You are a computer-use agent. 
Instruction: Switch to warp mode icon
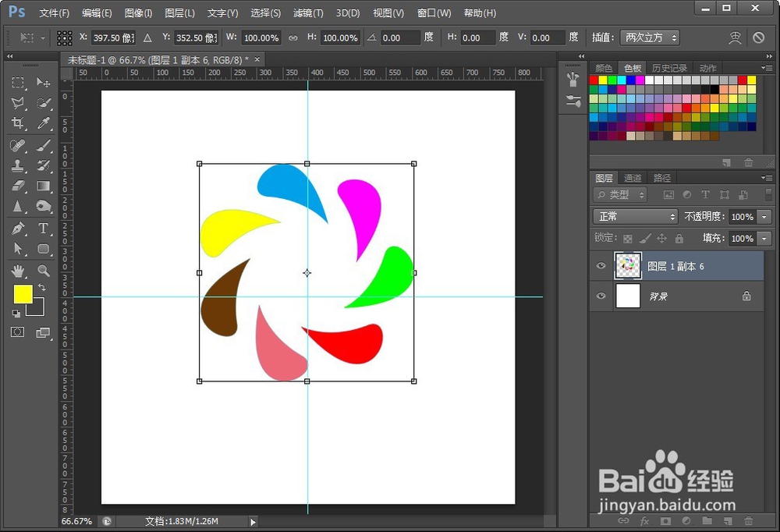(x=735, y=37)
